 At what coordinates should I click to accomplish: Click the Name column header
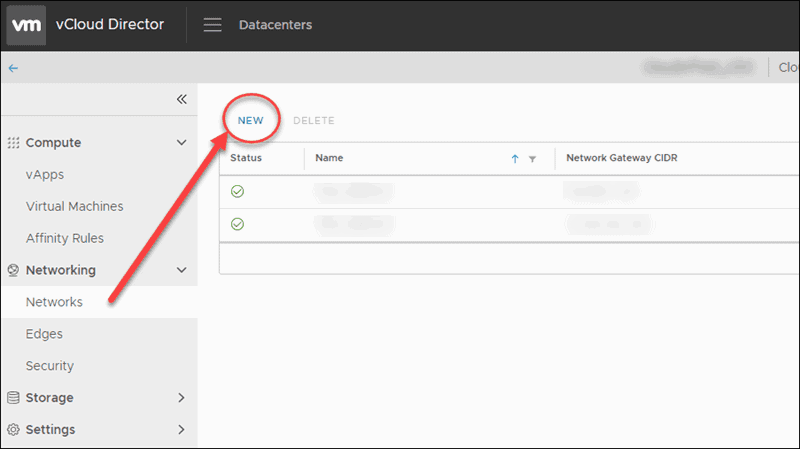point(329,158)
